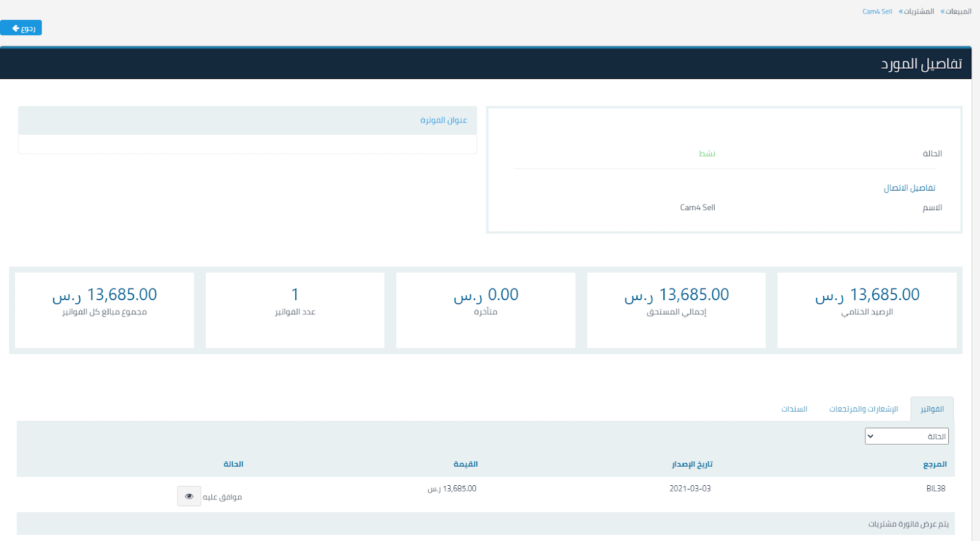980x541 pixels.
Task: Navigate to المشتريات breadcrumb link
Action: pyautogui.click(x=919, y=12)
